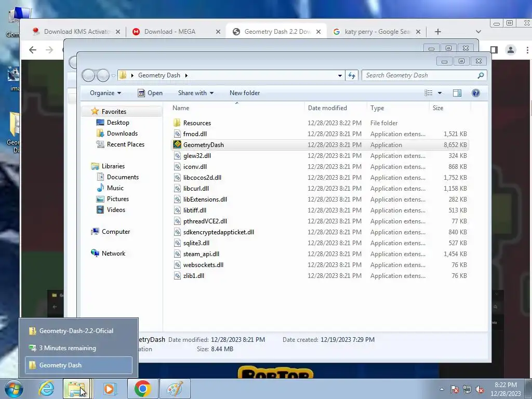This screenshot has height=399, width=532.
Task: Open Windows Media Player from taskbar
Action: pyautogui.click(x=109, y=389)
